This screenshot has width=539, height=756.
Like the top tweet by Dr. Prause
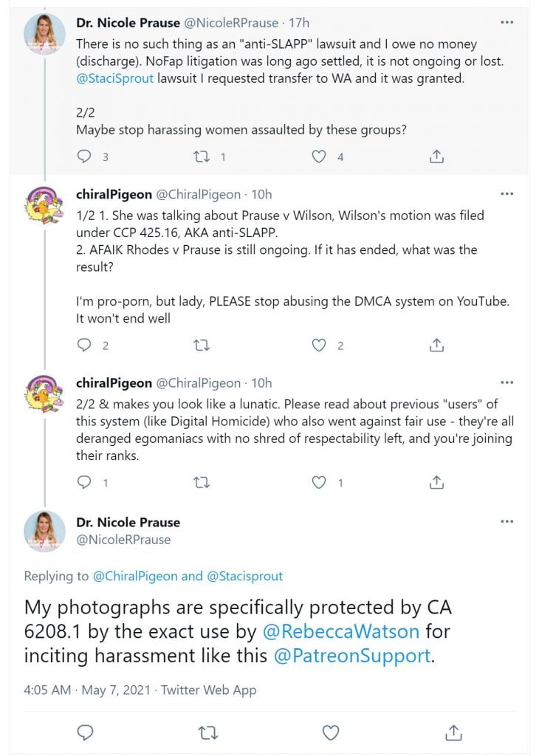tap(318, 156)
